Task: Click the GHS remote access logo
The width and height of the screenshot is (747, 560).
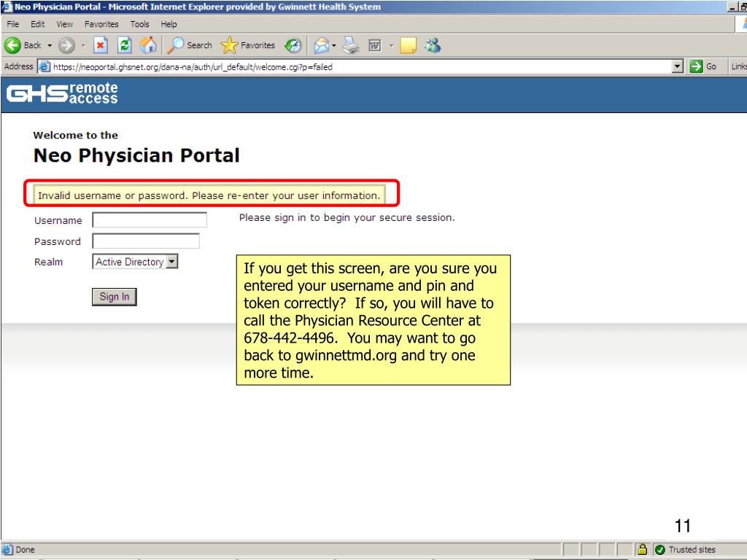Action: tap(62, 93)
